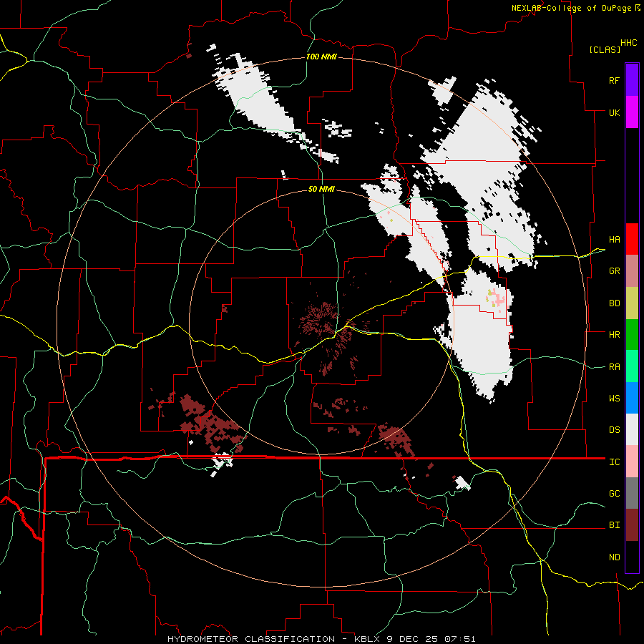This screenshot has height=644, width=644.
Task: Click the BI dark-red legend swatch
Action: [632, 525]
